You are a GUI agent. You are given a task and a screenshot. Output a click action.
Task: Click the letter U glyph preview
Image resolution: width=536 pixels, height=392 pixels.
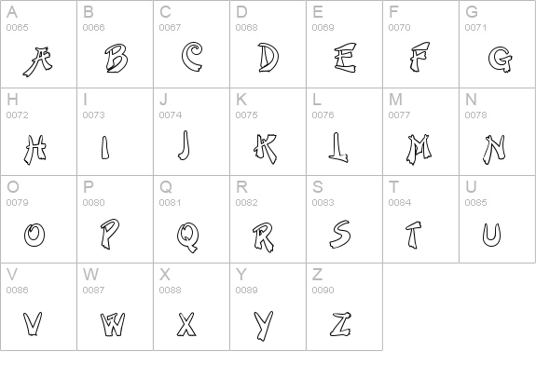click(x=491, y=235)
